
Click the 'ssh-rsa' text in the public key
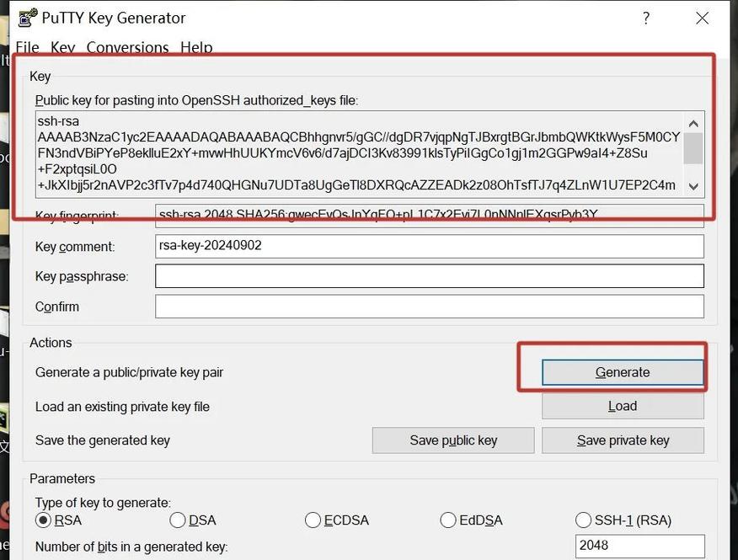coord(58,121)
